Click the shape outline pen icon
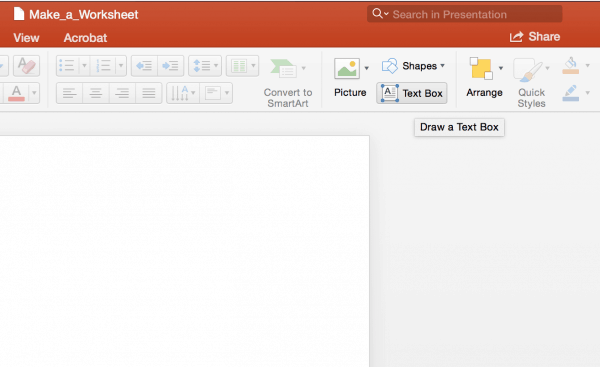The image size is (600, 367). click(x=571, y=93)
